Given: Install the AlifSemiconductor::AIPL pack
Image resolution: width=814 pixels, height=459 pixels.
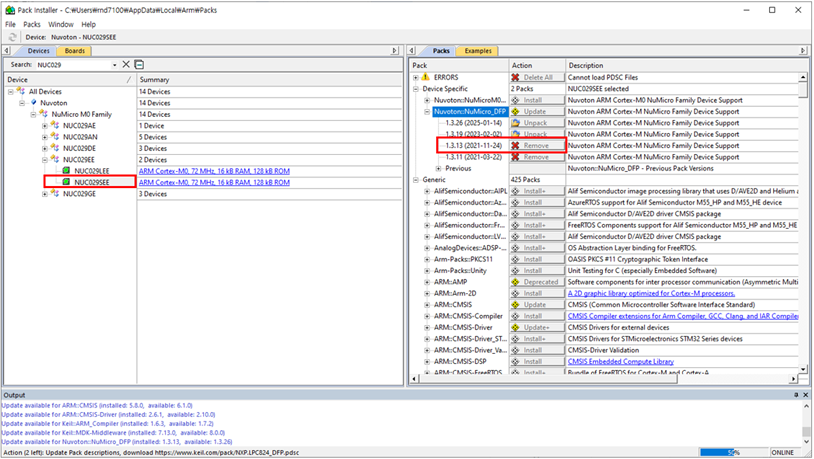Looking at the screenshot, I should [537, 191].
